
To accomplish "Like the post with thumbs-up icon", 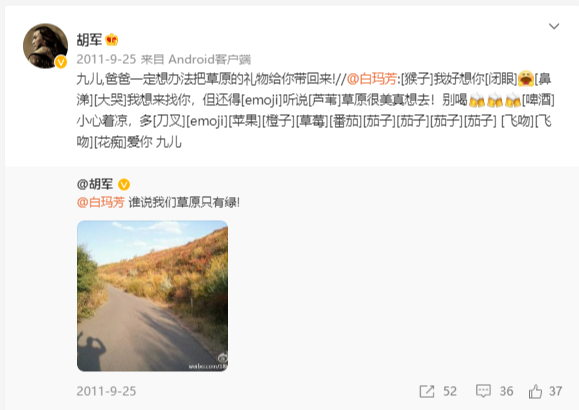I will point(535,391).
